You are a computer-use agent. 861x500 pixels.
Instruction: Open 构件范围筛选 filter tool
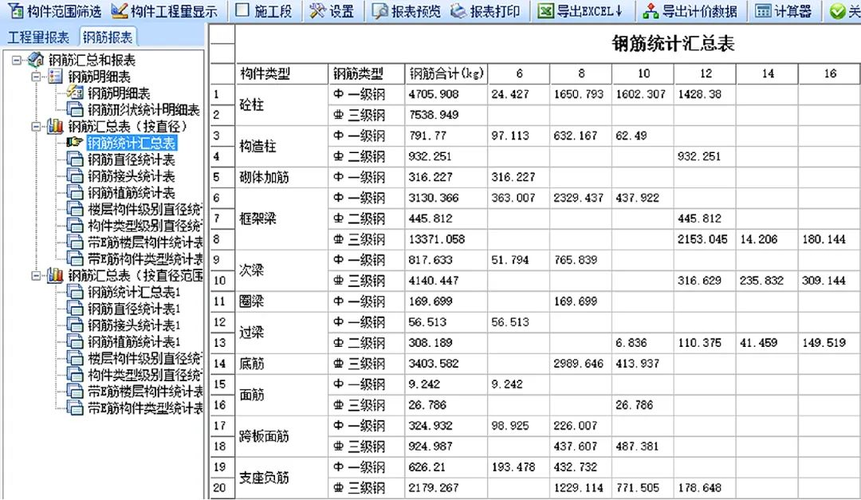pos(54,10)
